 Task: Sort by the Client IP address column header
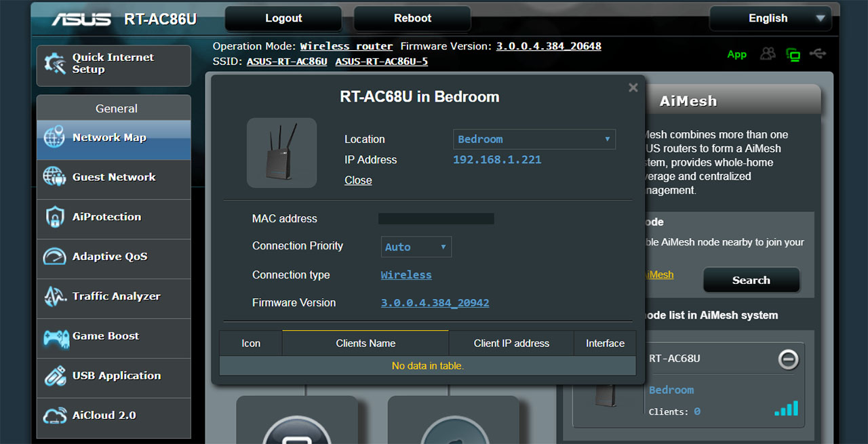[x=511, y=343]
